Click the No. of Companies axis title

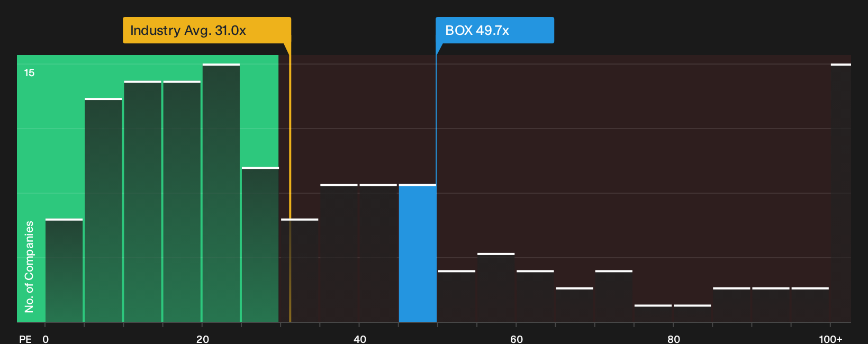(x=29, y=267)
